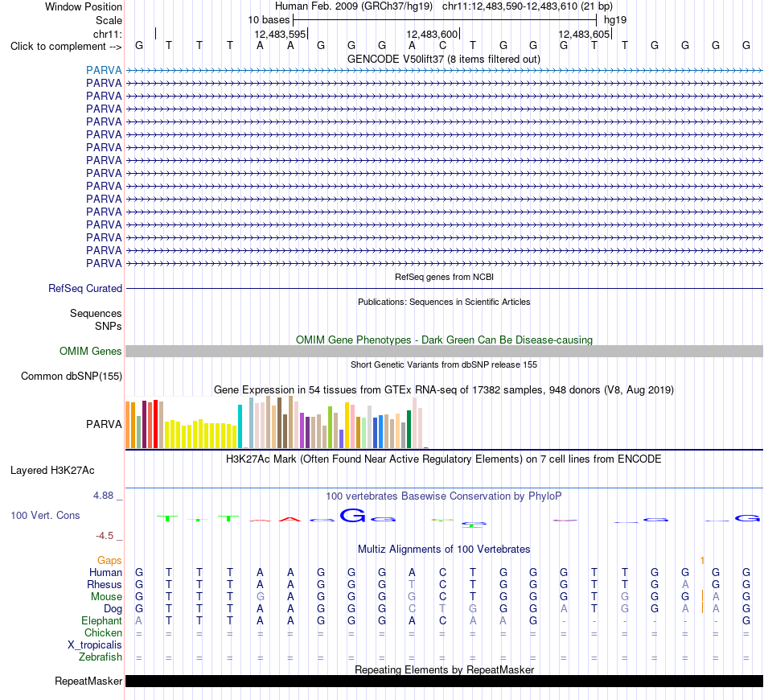Open the GENCODE V50lift37 track title

pos(444,59)
